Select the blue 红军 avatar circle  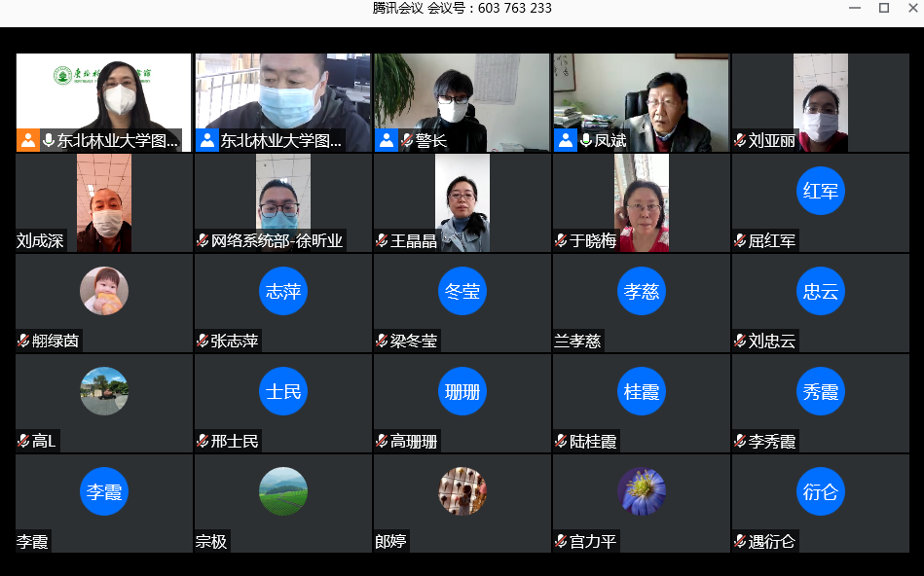pos(820,191)
